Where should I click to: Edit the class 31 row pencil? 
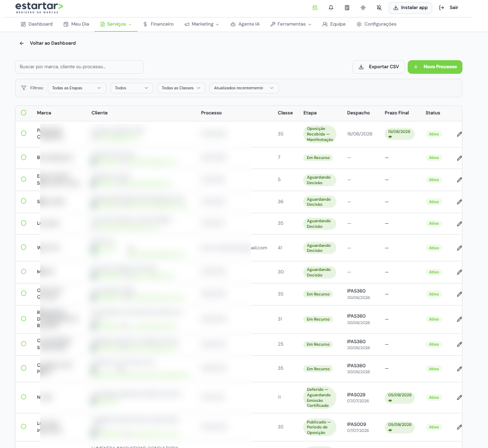[459, 319]
